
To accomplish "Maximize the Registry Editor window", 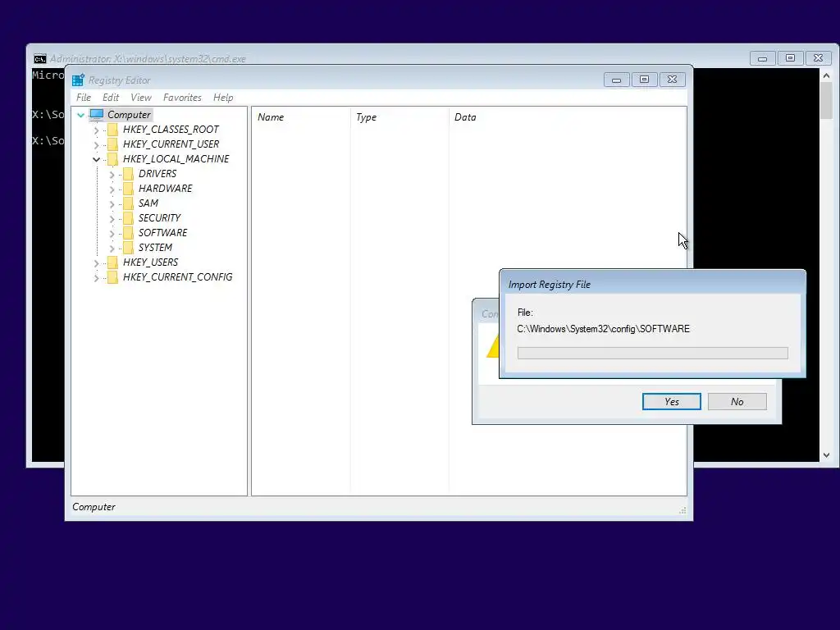I will click(x=645, y=80).
